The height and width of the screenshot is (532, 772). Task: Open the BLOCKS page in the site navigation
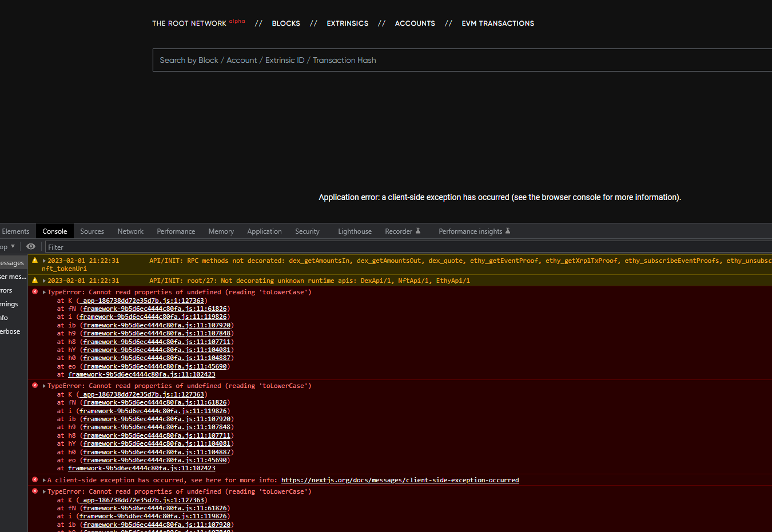click(x=285, y=23)
